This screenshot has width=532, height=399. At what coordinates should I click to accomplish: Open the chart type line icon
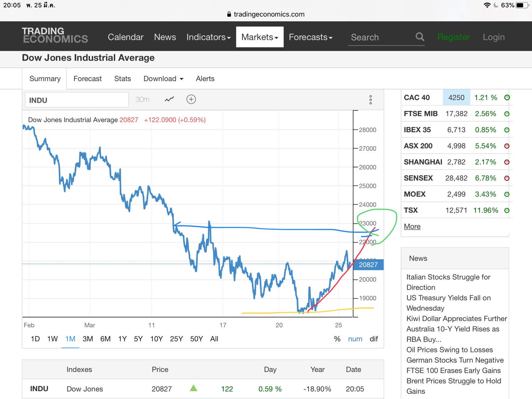click(170, 99)
